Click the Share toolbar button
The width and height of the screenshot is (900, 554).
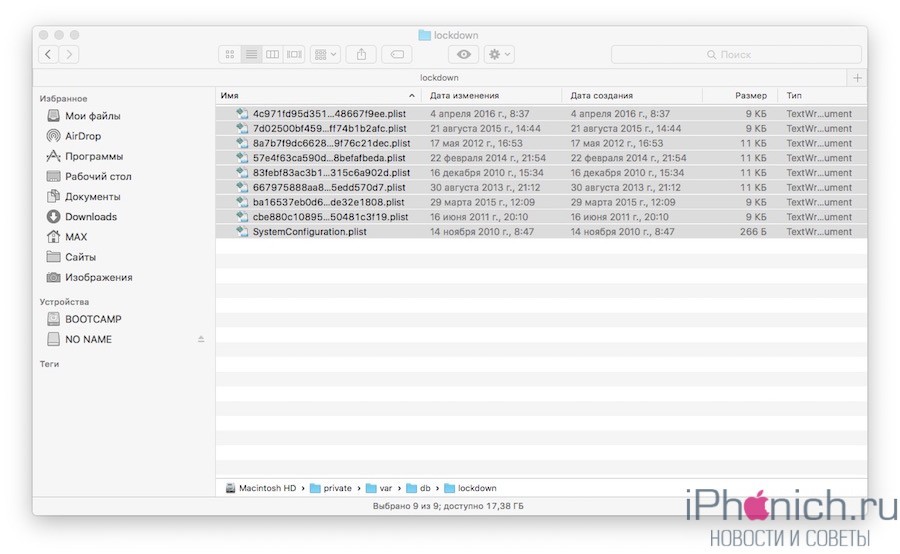click(x=361, y=54)
